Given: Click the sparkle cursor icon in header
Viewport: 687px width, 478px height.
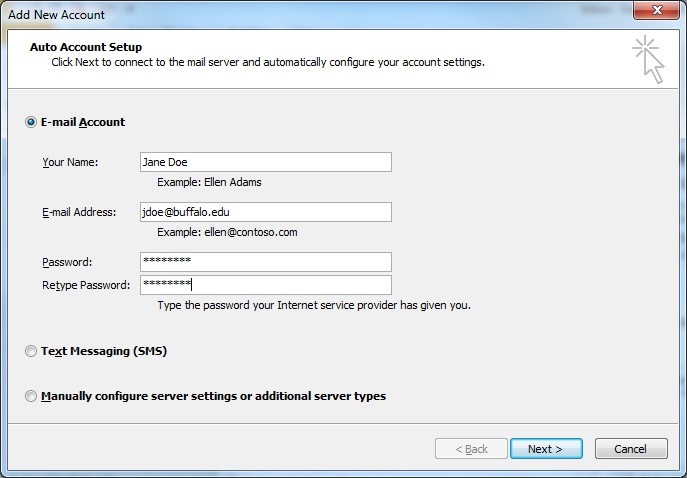Looking at the screenshot, I should (647, 60).
